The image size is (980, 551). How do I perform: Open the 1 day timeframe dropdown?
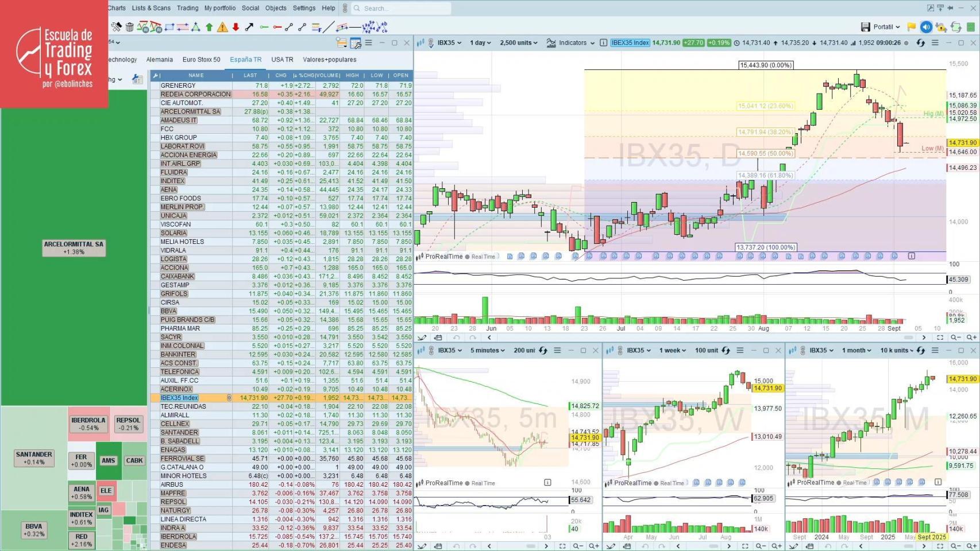pos(480,42)
